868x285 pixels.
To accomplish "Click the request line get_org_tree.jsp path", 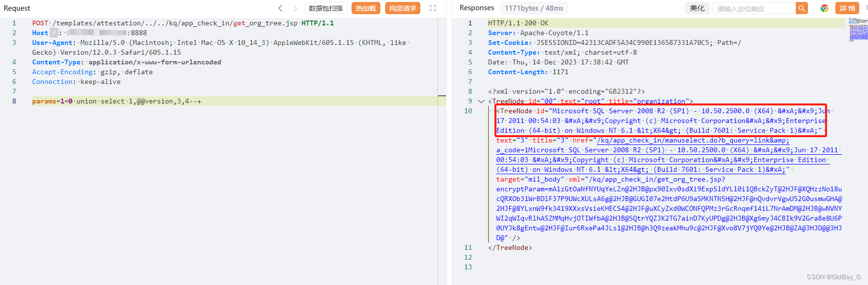I will 266,23.
